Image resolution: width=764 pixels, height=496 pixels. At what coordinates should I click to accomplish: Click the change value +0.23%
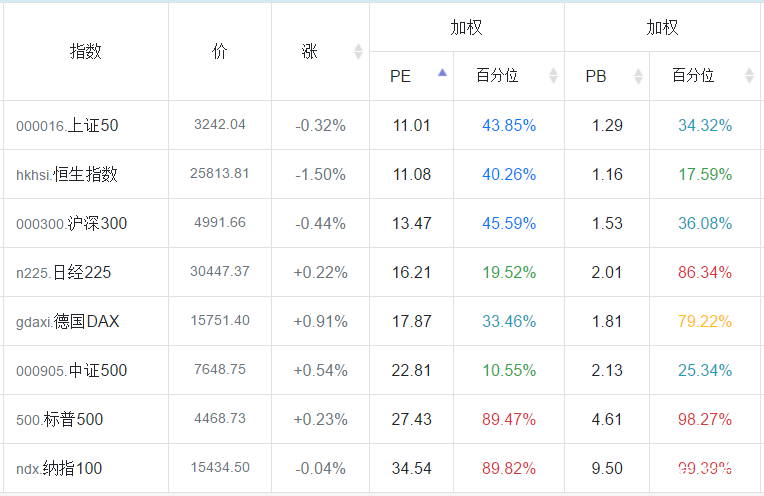pos(320,420)
